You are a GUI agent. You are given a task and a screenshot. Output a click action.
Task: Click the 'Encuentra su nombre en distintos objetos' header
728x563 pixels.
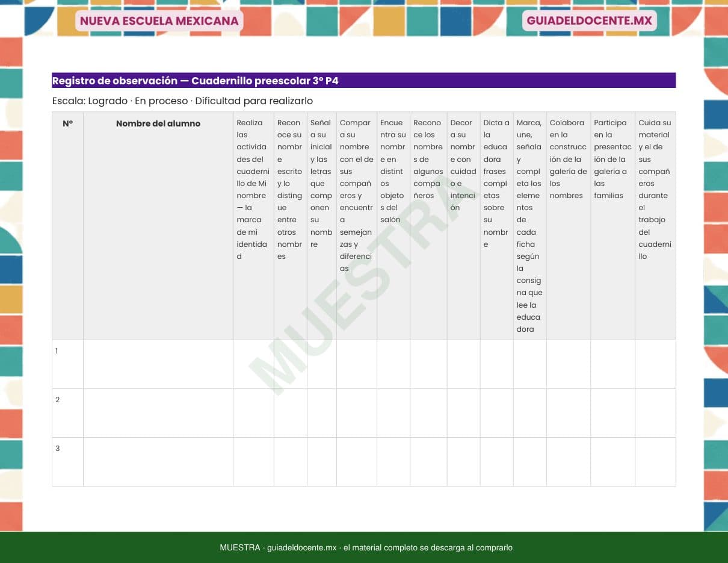[393, 226]
